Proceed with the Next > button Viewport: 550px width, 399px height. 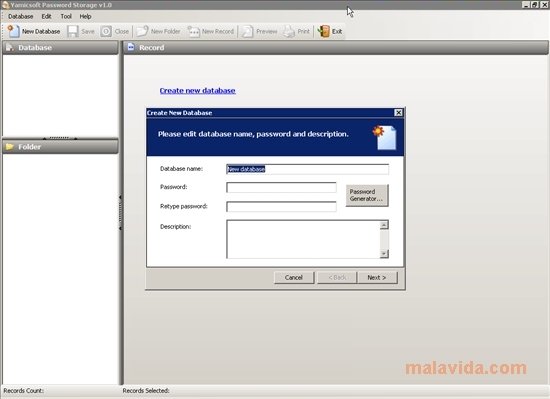[377, 277]
